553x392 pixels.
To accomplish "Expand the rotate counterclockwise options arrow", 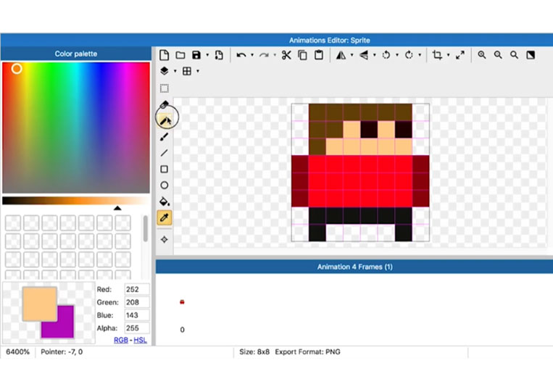I will (397, 55).
